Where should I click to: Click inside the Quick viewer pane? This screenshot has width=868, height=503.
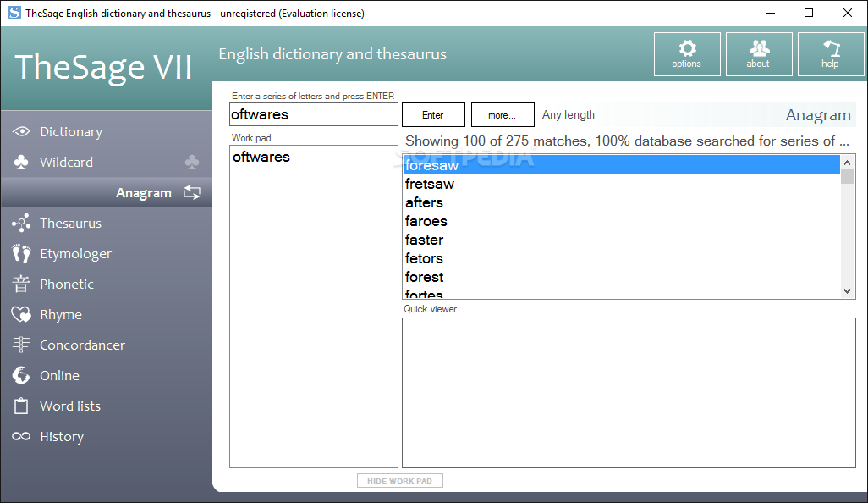pos(629,393)
